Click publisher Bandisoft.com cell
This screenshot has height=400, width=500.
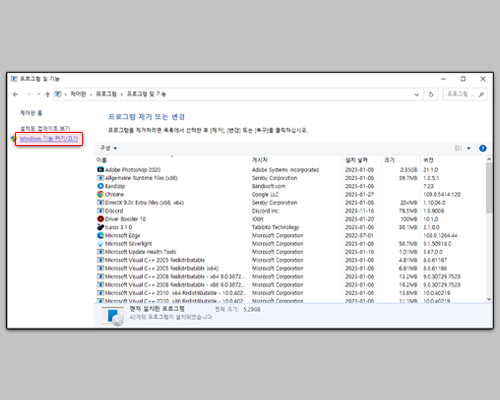tap(269, 186)
